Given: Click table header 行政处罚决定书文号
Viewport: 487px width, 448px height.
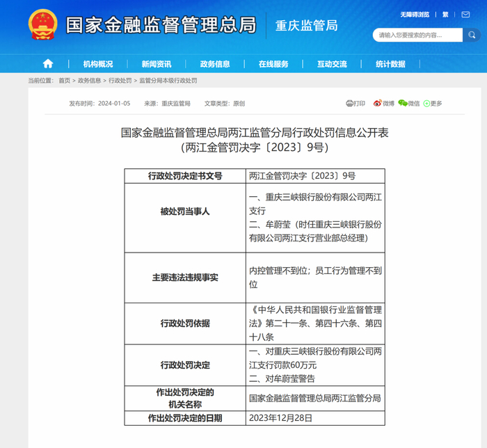Looking at the screenshot, I should tap(185, 176).
